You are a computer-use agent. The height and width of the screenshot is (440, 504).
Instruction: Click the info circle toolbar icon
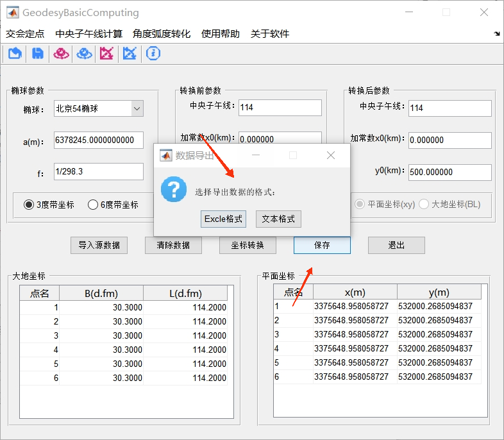[153, 53]
